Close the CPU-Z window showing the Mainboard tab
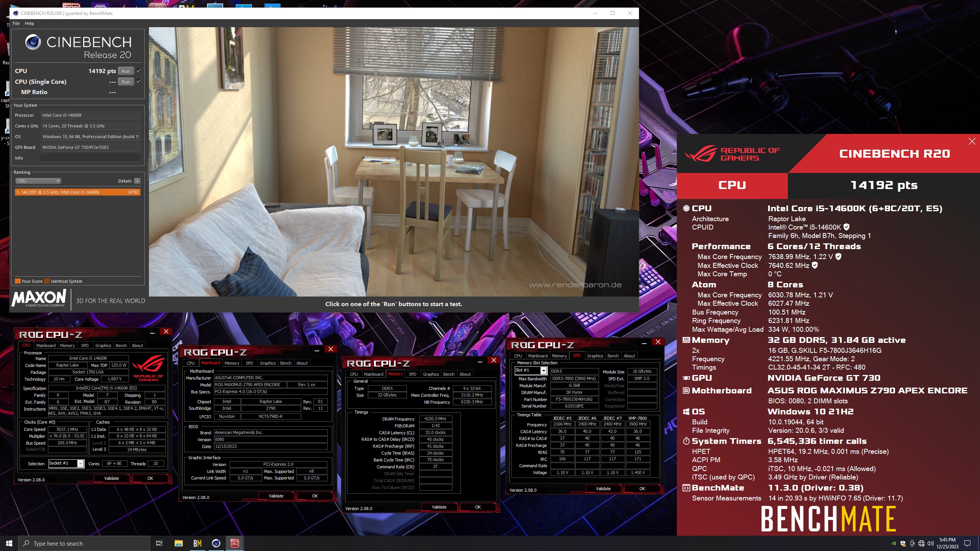Image resolution: width=980 pixels, height=551 pixels. coord(331,349)
